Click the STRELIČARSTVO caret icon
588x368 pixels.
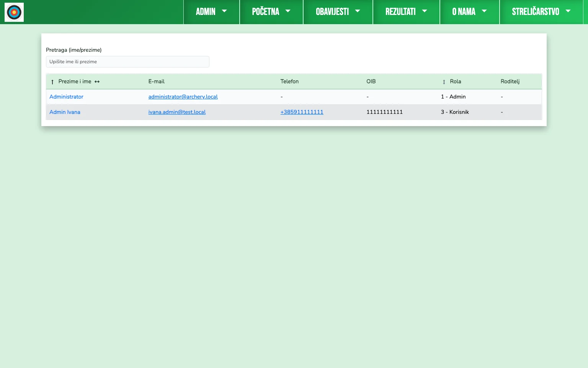(x=568, y=11)
